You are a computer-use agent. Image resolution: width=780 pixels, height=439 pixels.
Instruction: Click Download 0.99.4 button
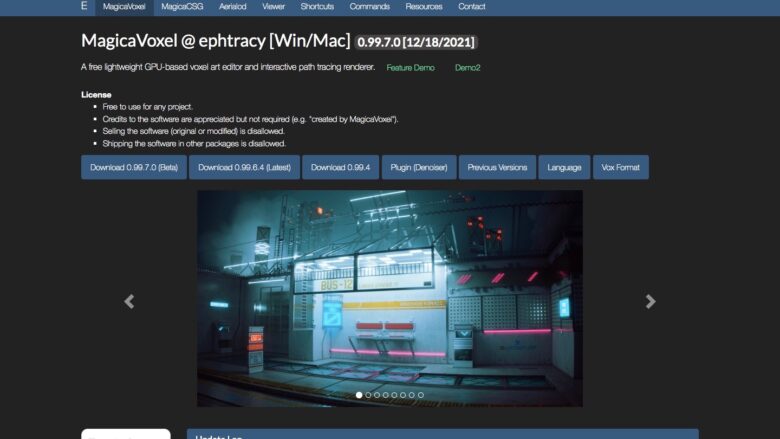(340, 167)
